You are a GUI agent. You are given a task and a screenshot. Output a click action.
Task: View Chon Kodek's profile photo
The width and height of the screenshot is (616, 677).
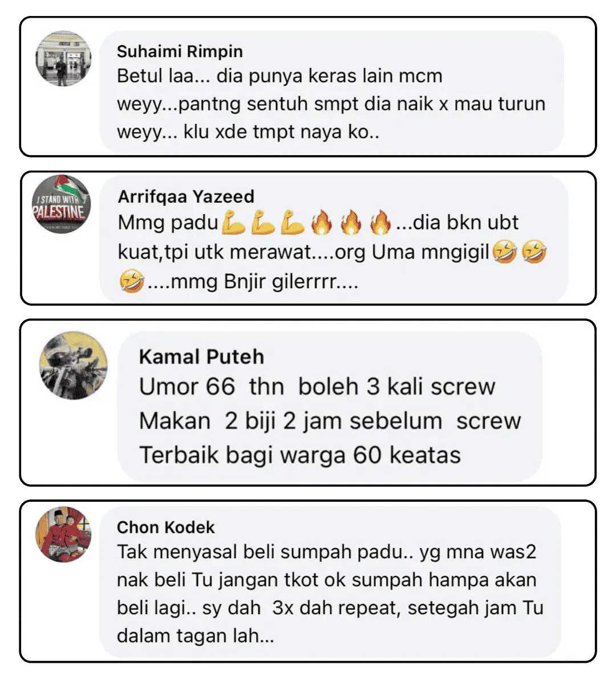[x=63, y=534]
